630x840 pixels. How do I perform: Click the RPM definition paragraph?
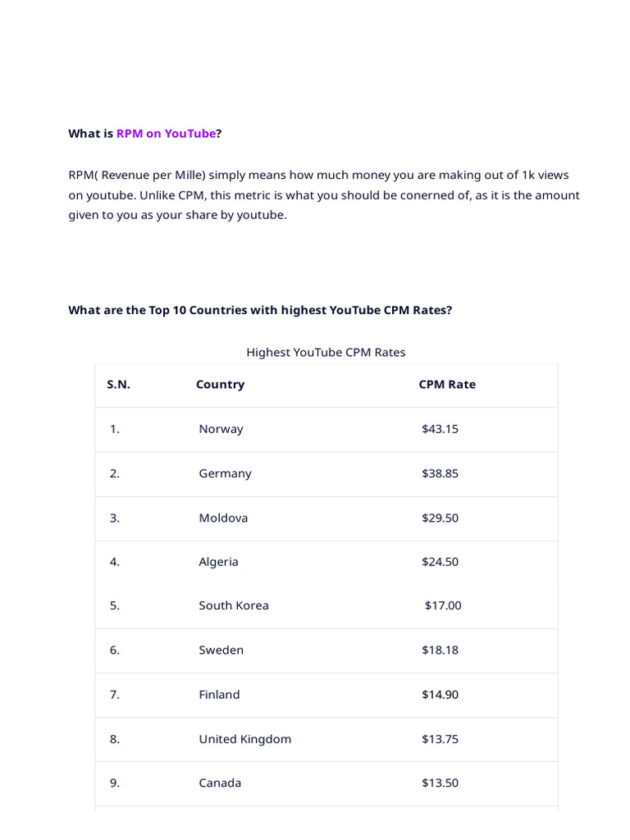point(323,195)
